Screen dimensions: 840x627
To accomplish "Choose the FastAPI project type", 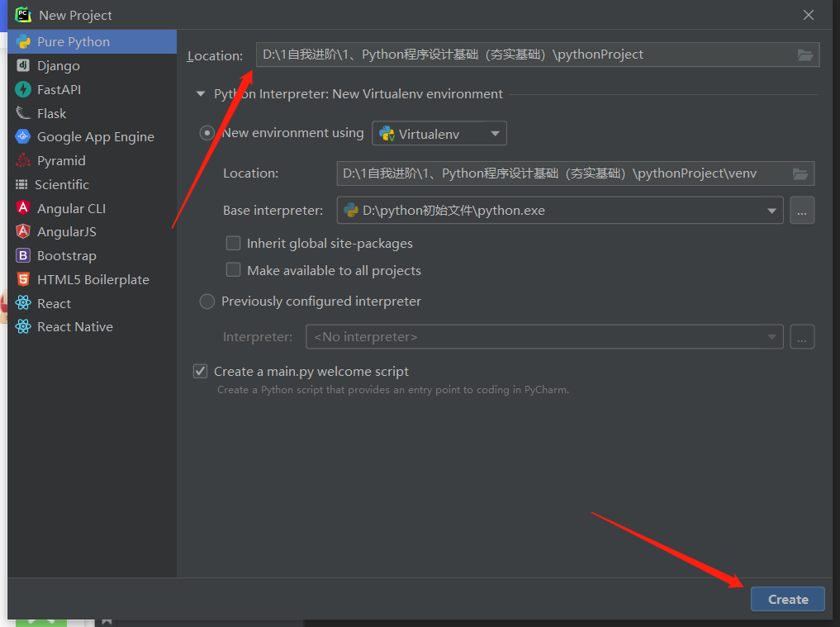I will [x=93, y=89].
